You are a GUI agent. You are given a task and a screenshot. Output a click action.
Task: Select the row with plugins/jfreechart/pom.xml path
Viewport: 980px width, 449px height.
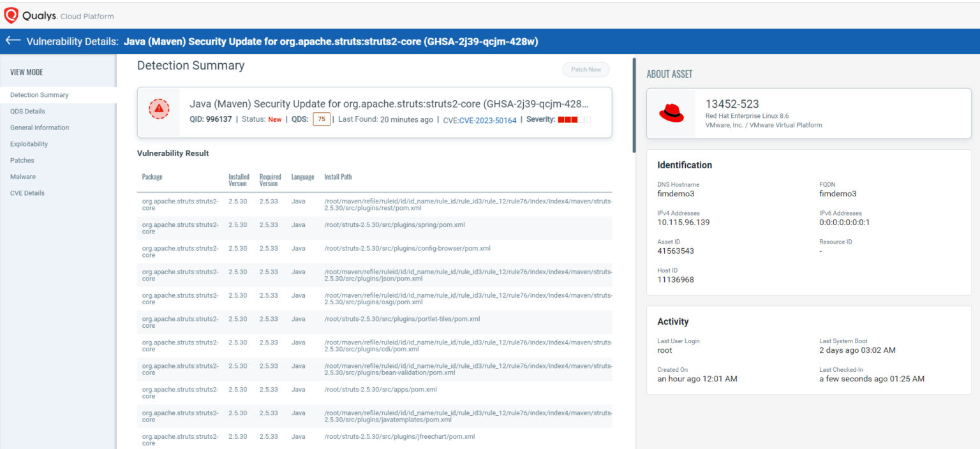375,439
